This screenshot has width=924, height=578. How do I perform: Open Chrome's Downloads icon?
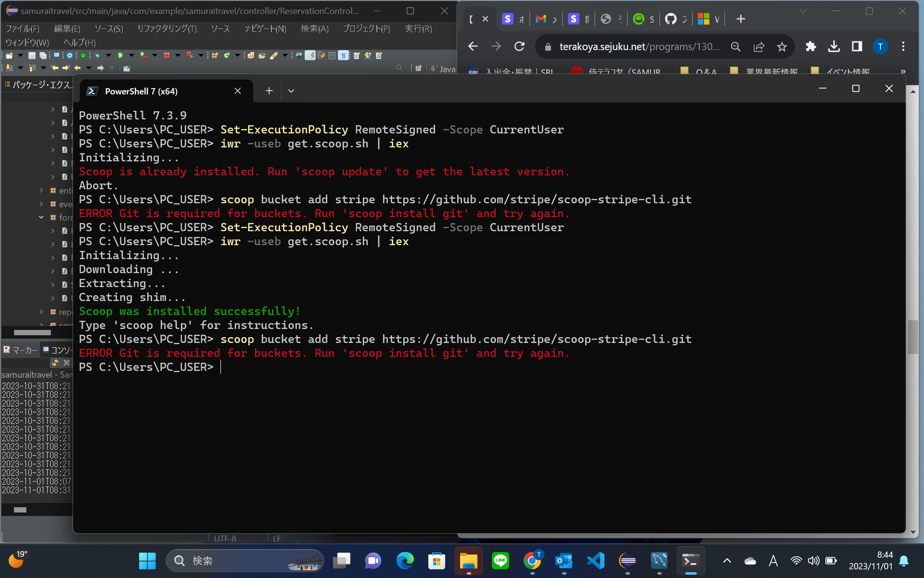pyautogui.click(x=834, y=46)
